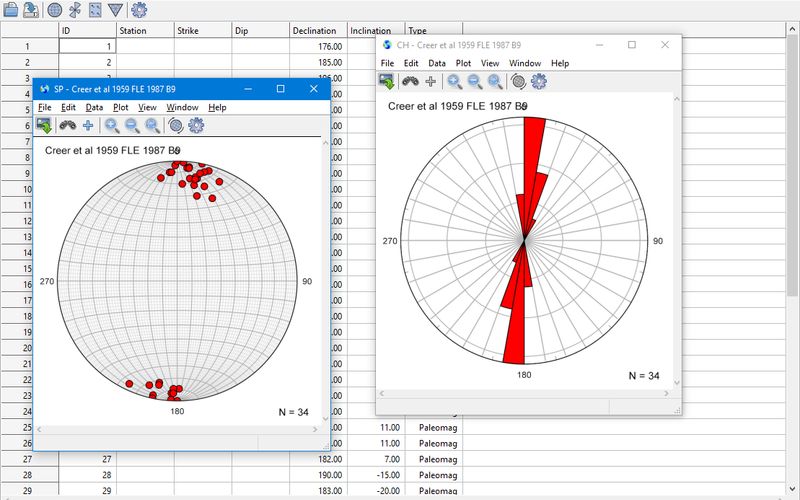Click the Declination column header
This screenshot has height=500, width=800.
318,31
